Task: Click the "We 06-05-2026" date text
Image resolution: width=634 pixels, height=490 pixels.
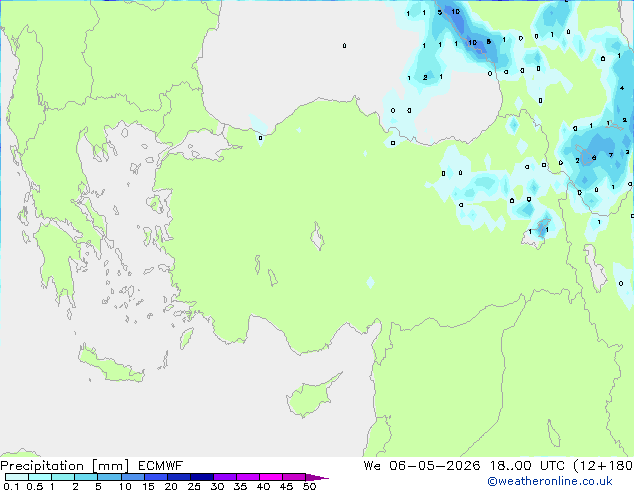Action: [x=422, y=466]
